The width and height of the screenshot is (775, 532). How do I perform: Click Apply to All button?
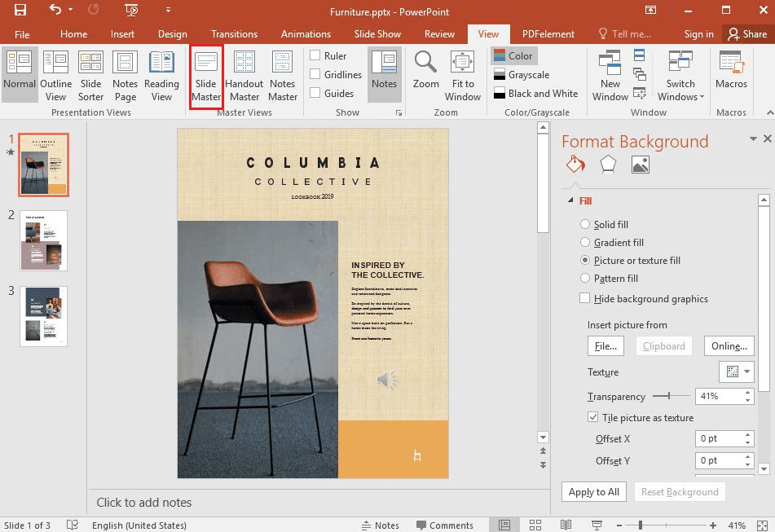(594, 492)
